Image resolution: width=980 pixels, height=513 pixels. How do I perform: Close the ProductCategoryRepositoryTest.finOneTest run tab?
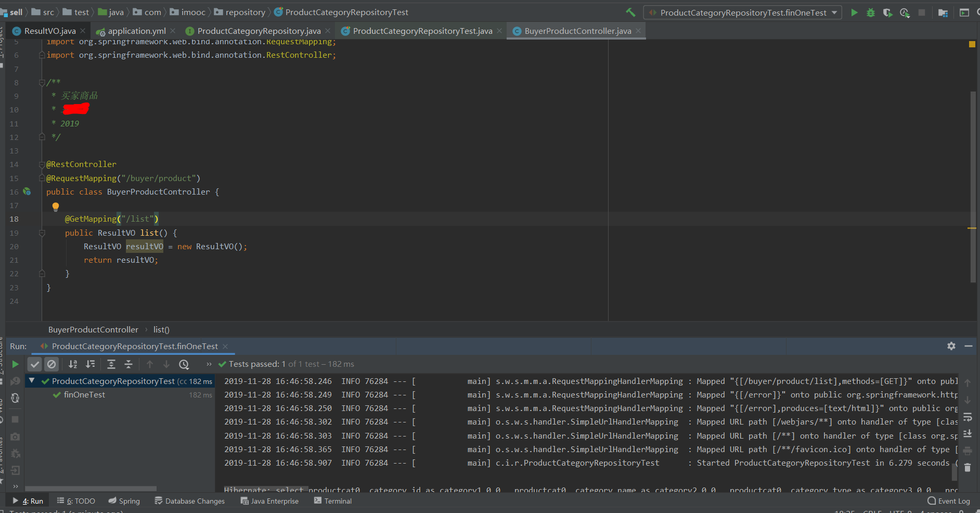(x=225, y=347)
